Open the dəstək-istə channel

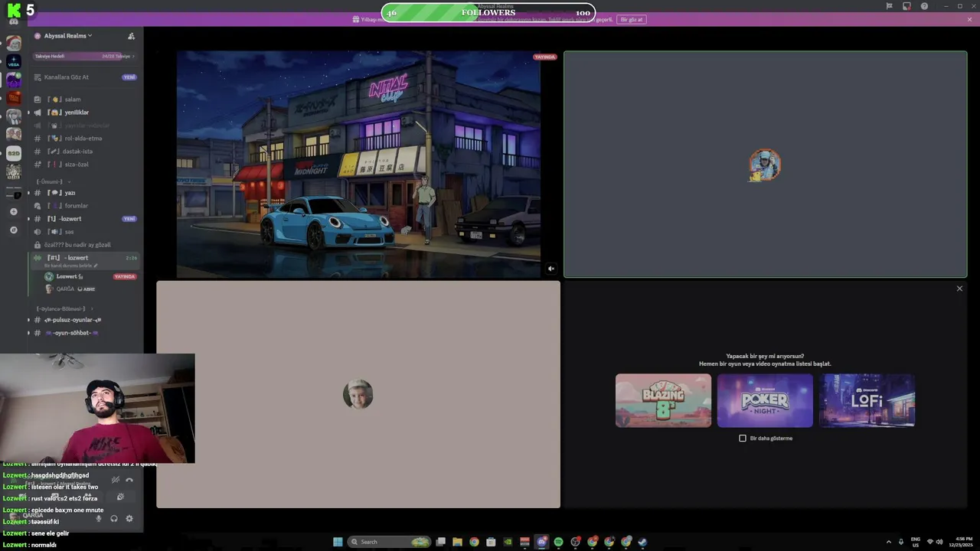click(84, 152)
